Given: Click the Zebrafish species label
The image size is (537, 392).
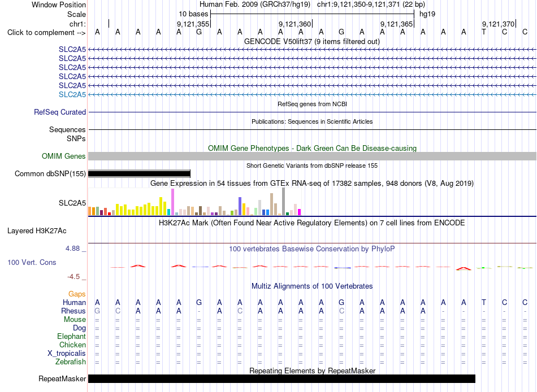Looking at the screenshot, I should click(71, 361).
